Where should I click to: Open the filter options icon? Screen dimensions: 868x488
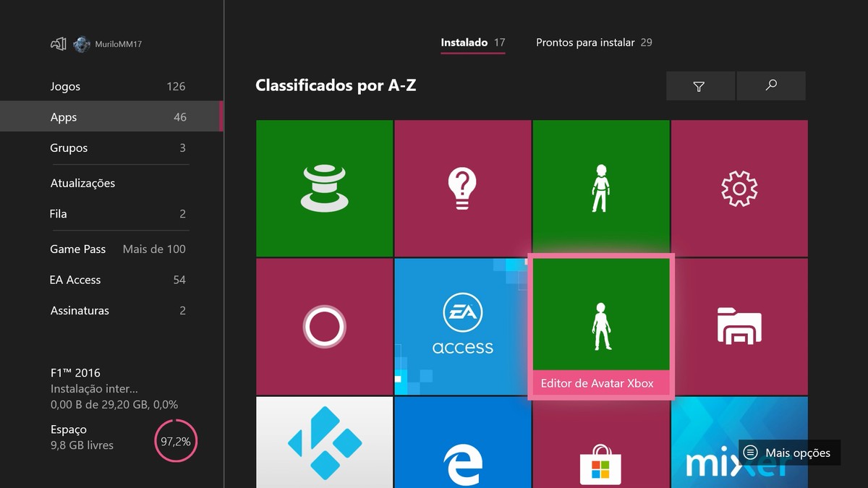pos(699,85)
